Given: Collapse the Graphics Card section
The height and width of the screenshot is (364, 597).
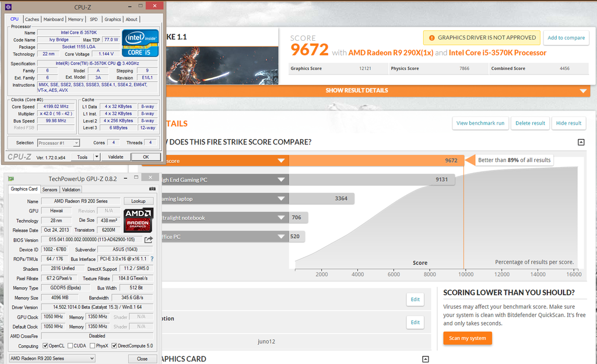Looking at the screenshot, I should pos(426,359).
